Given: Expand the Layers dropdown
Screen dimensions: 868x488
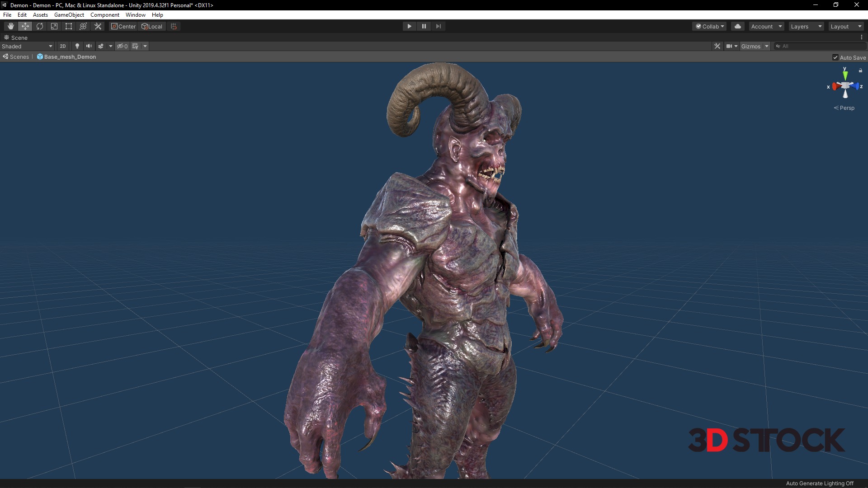Looking at the screenshot, I should [806, 26].
